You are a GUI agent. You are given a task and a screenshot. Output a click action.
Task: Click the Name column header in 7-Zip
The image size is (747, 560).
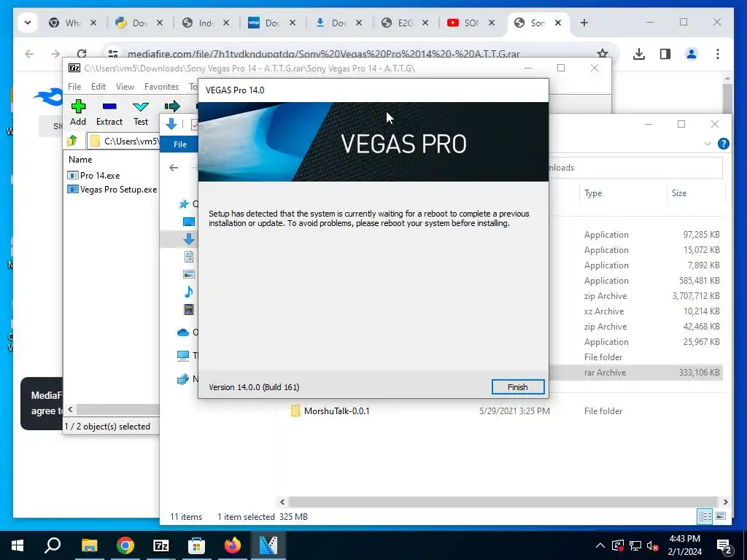[x=80, y=160]
